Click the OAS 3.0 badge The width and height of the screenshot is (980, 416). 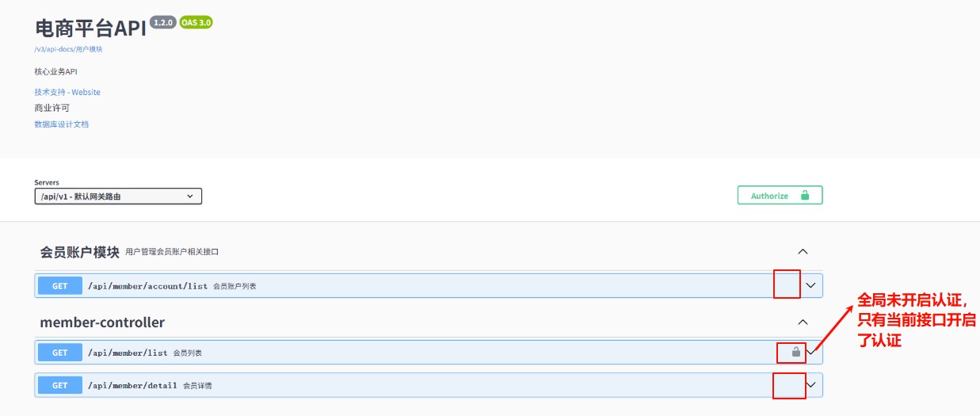(196, 22)
